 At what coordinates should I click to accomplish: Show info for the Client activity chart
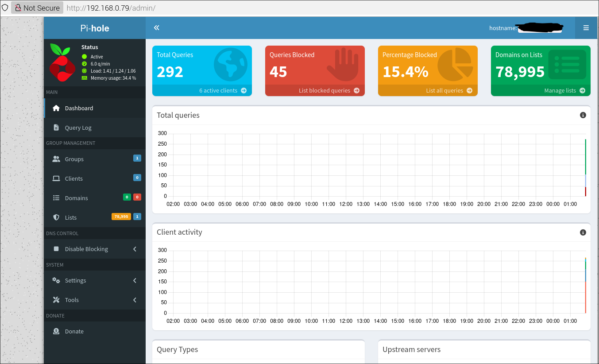[583, 232]
